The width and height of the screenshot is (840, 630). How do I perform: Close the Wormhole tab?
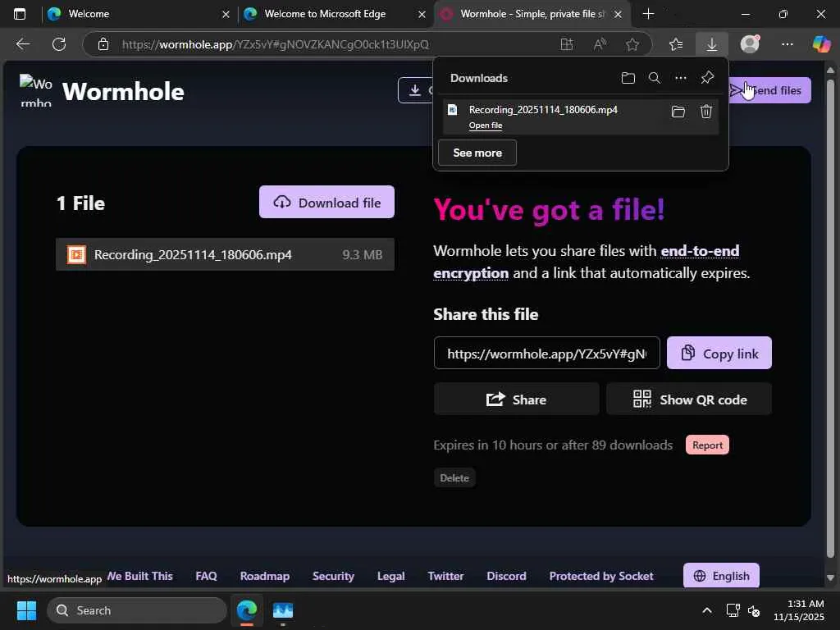pos(619,14)
